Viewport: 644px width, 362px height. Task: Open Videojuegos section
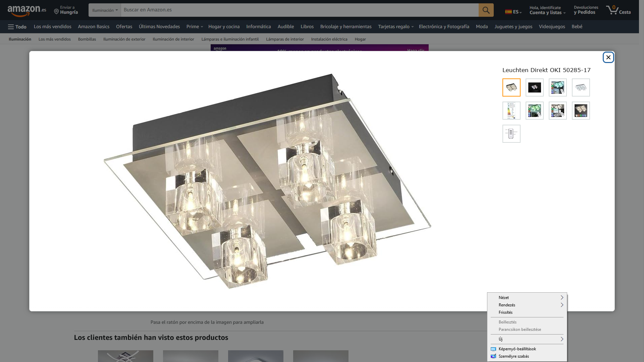click(x=552, y=26)
